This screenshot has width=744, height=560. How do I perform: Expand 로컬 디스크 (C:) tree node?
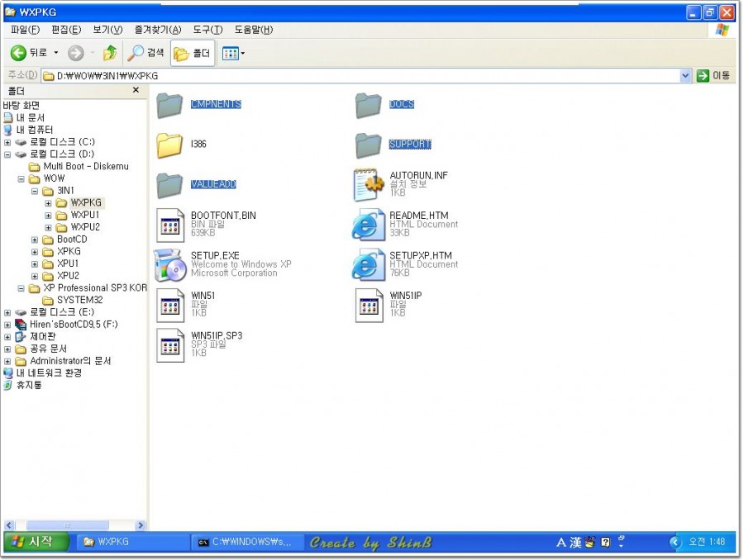pos(7,142)
